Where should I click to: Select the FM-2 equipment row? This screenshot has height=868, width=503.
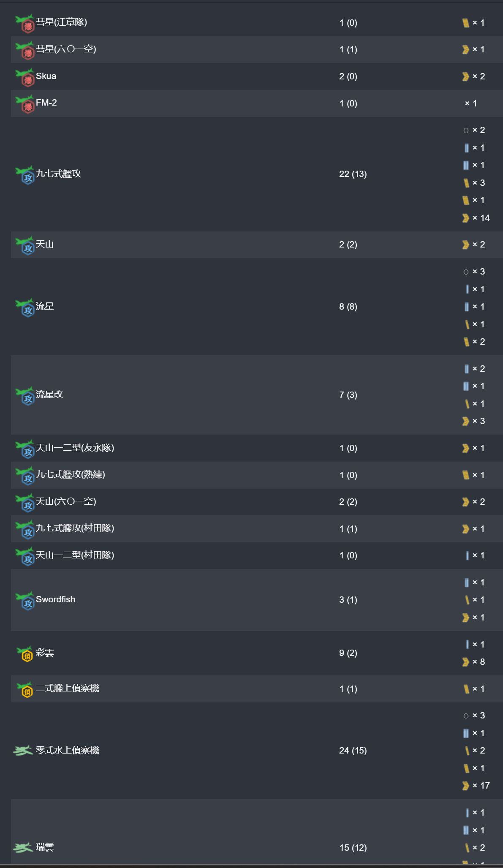pos(46,103)
